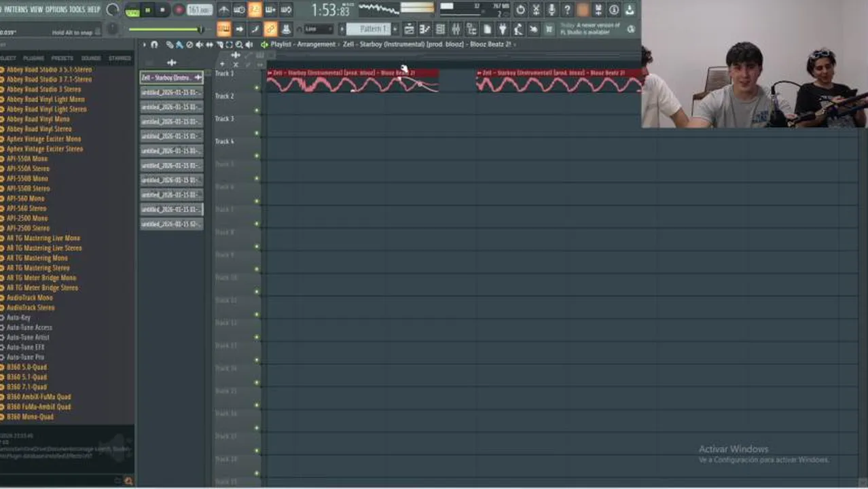Click the pause playback button
Image resolution: width=868 pixels, height=489 pixels.
pos(147,10)
